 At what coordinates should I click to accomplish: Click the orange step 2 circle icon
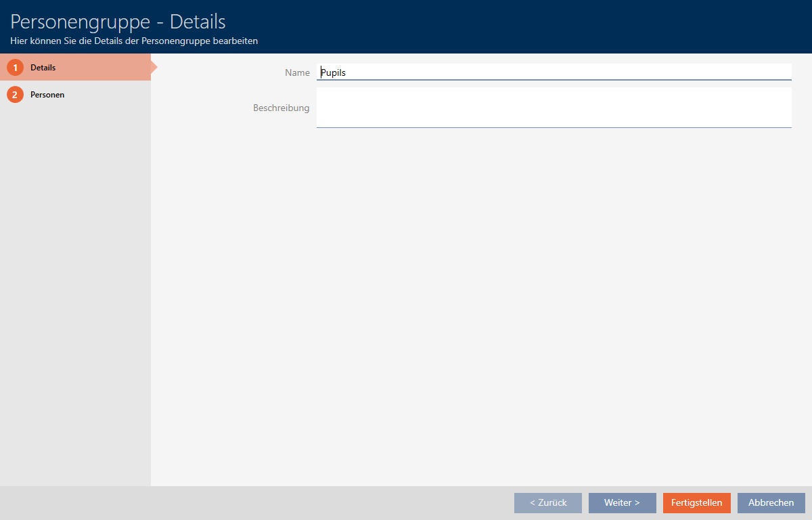pos(15,95)
